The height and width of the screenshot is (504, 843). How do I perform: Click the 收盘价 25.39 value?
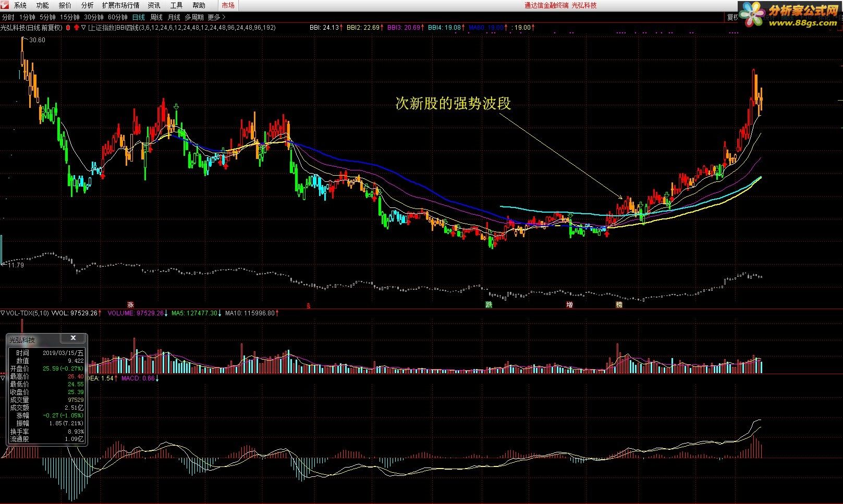(76, 392)
